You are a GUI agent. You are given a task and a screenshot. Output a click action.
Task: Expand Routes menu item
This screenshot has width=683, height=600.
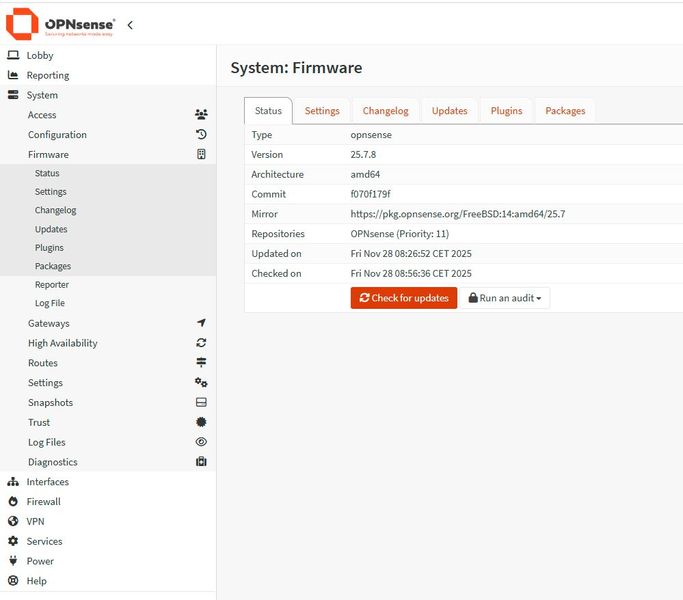108,363
